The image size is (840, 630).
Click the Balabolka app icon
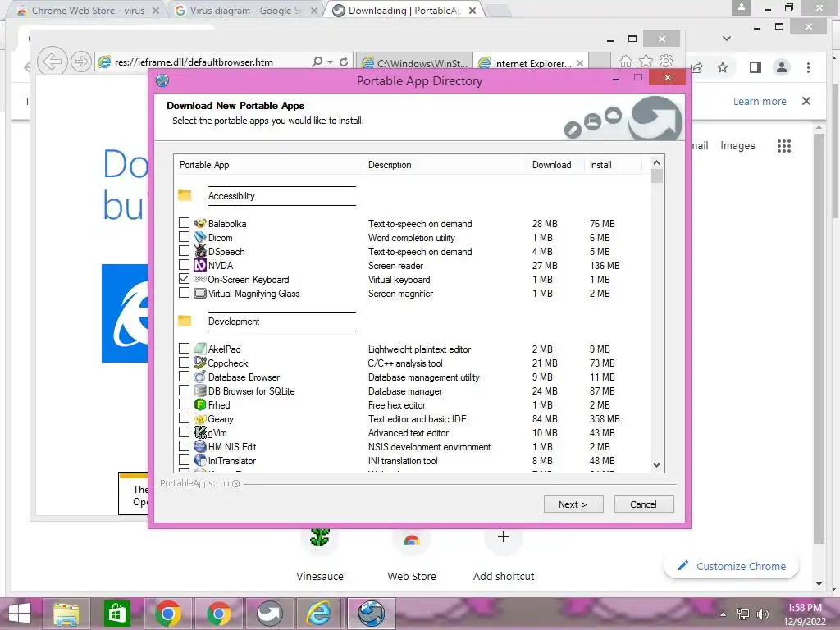(x=200, y=223)
